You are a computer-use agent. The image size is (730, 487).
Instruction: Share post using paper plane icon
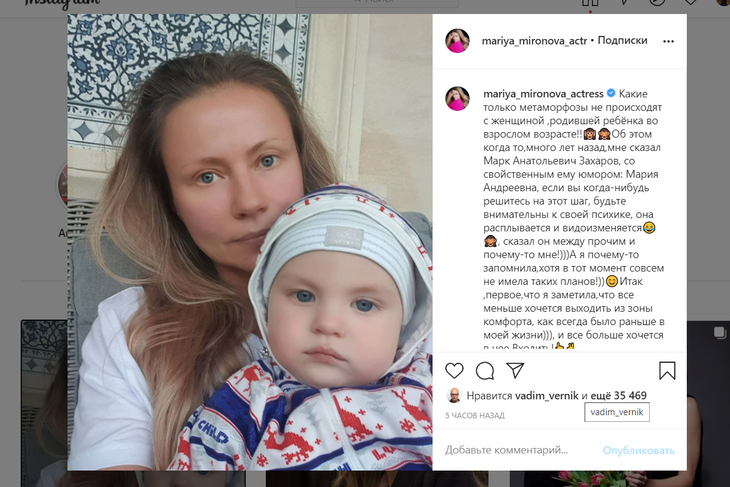coord(515,370)
